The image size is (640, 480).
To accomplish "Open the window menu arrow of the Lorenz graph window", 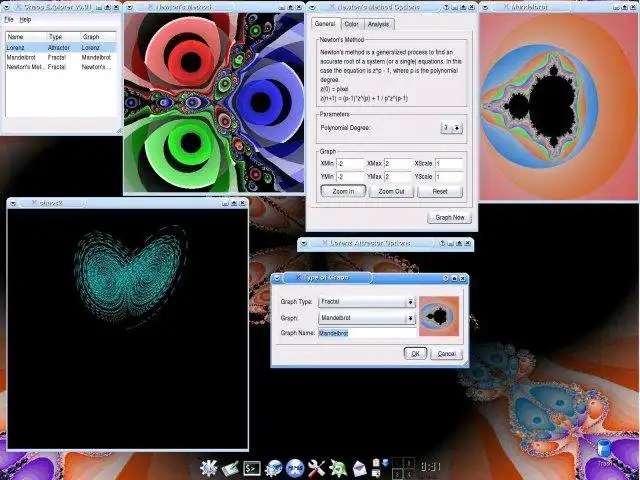I will 13,203.
